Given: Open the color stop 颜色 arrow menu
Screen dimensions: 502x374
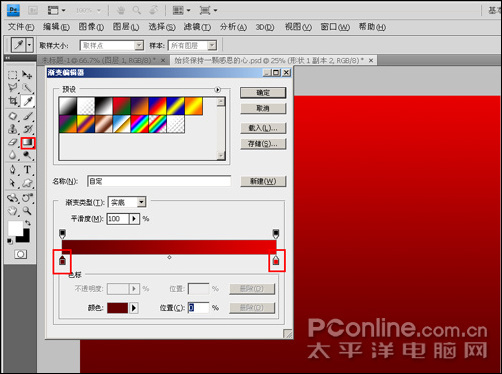Looking at the screenshot, I should pos(134,308).
